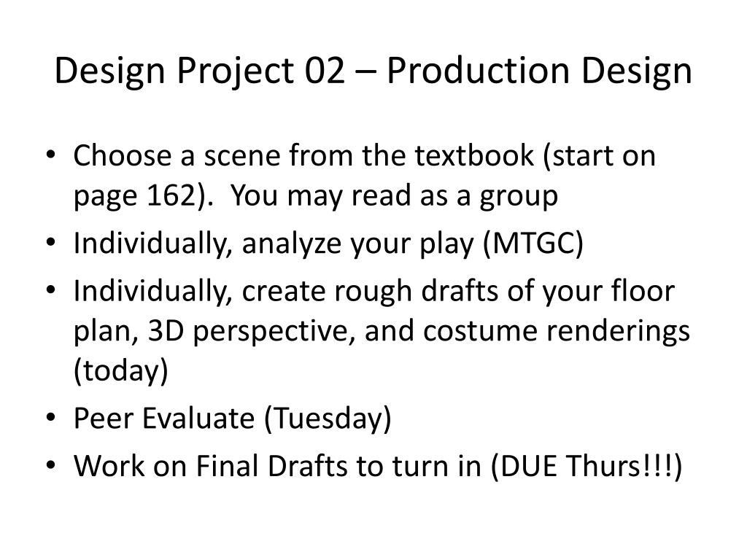
Task: Click the bullet dot before "Individually, create"
Action: click(51, 290)
